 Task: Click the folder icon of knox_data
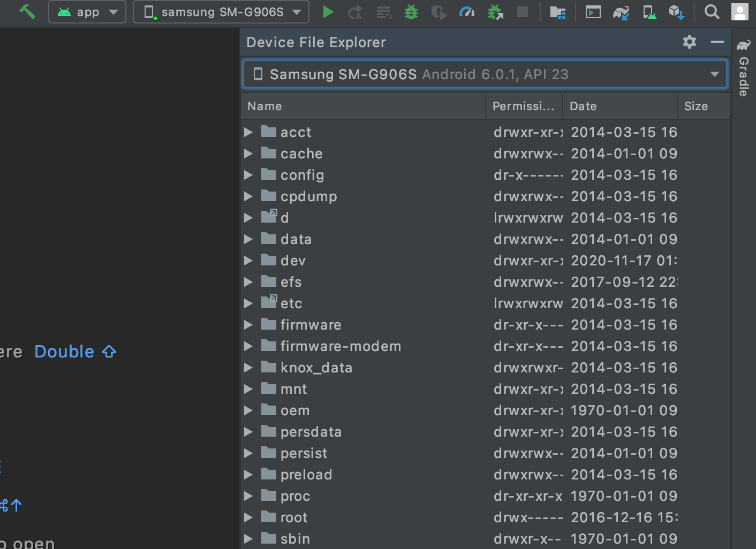point(269,367)
